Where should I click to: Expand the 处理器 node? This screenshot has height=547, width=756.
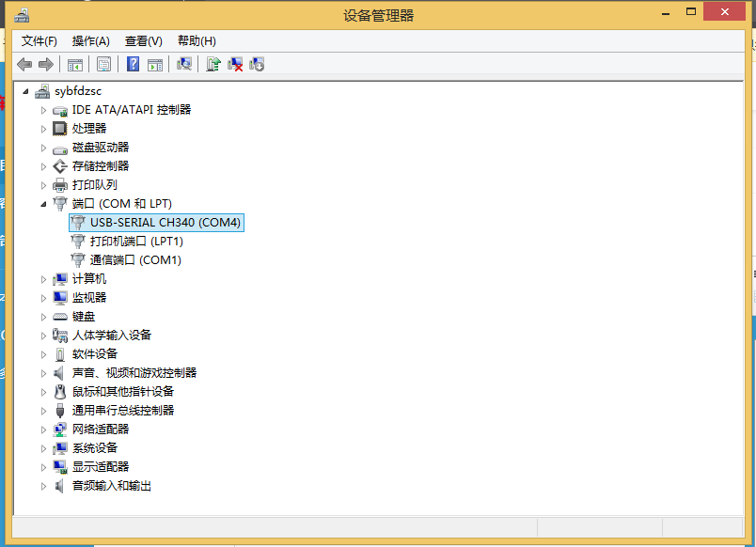click(x=43, y=129)
